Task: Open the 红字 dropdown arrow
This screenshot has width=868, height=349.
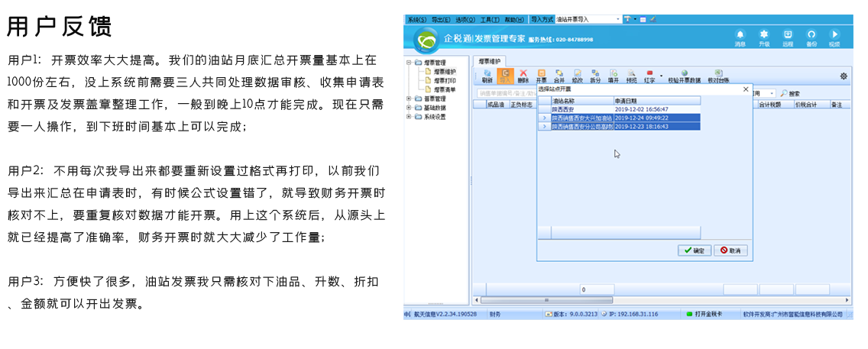Action: [661, 75]
